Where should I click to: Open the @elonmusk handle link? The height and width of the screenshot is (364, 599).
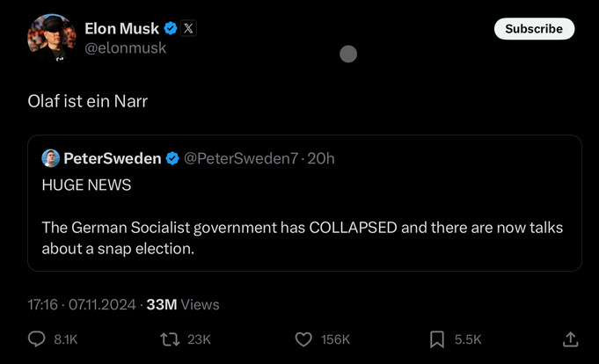pyautogui.click(x=125, y=48)
